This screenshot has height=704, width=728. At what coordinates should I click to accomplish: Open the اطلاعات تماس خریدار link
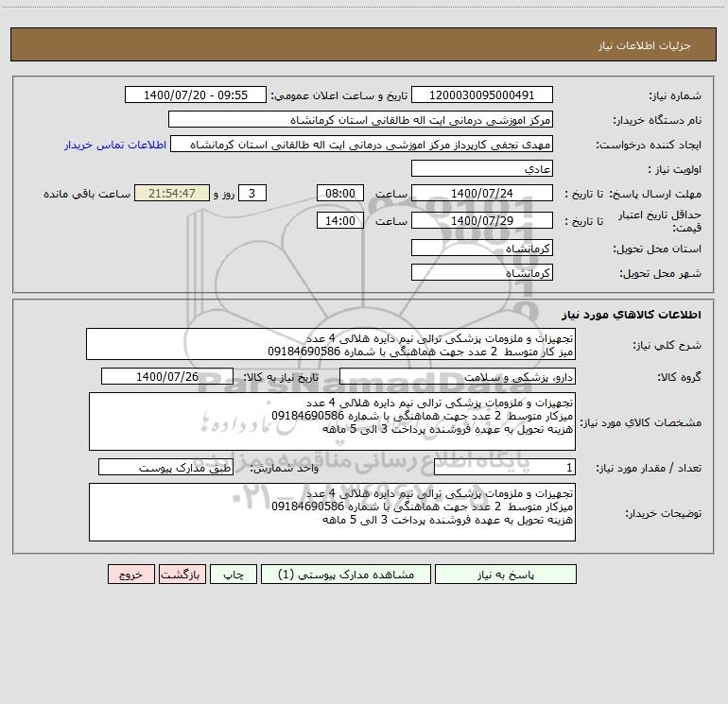coord(115,145)
